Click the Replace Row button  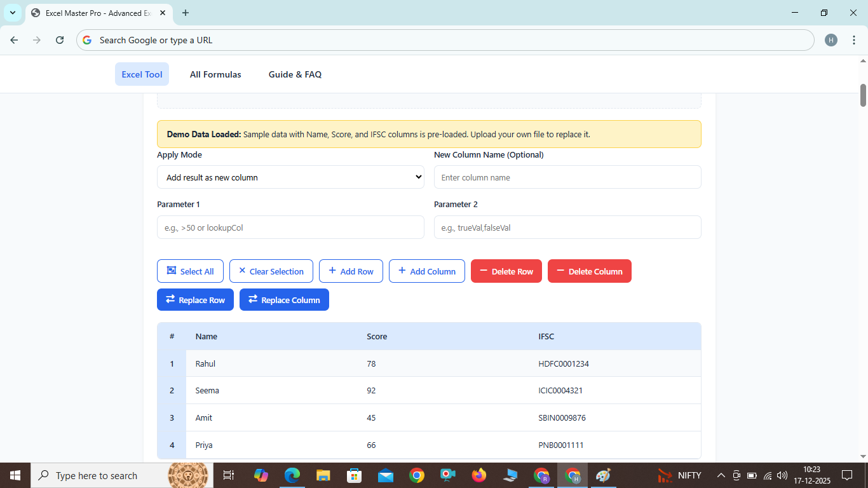point(195,299)
